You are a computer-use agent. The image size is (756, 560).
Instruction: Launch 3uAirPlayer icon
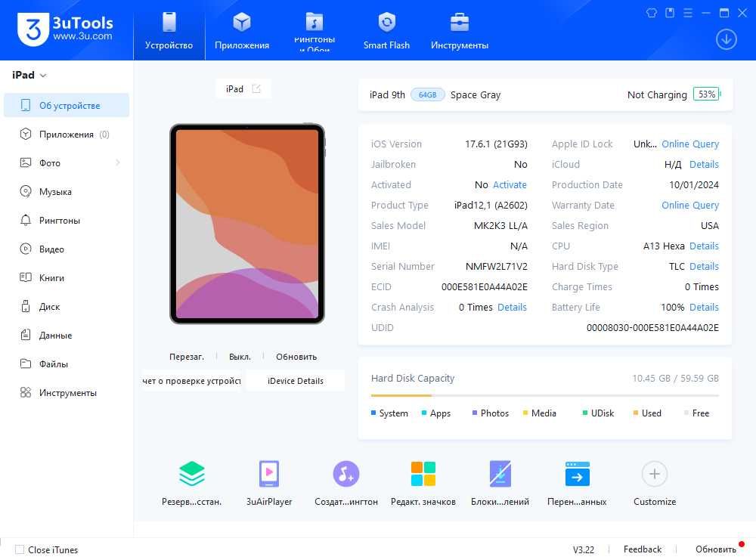pyautogui.click(x=269, y=474)
